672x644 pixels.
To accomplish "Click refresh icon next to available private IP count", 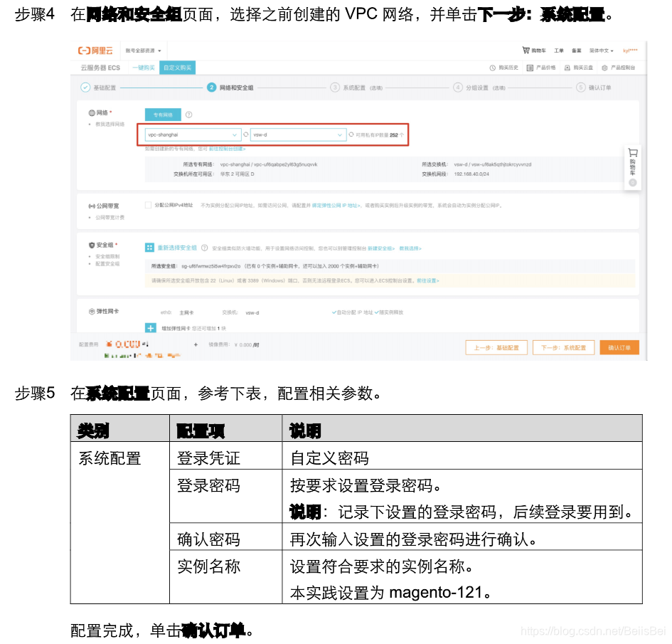I will (351, 134).
